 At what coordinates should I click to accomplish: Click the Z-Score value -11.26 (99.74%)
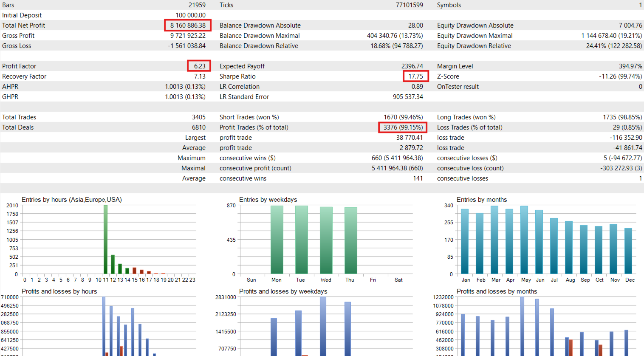621,76
